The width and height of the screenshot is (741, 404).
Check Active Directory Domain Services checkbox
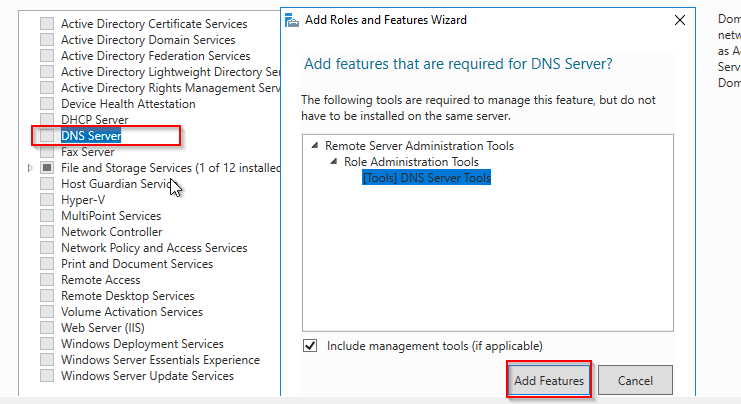click(x=47, y=40)
